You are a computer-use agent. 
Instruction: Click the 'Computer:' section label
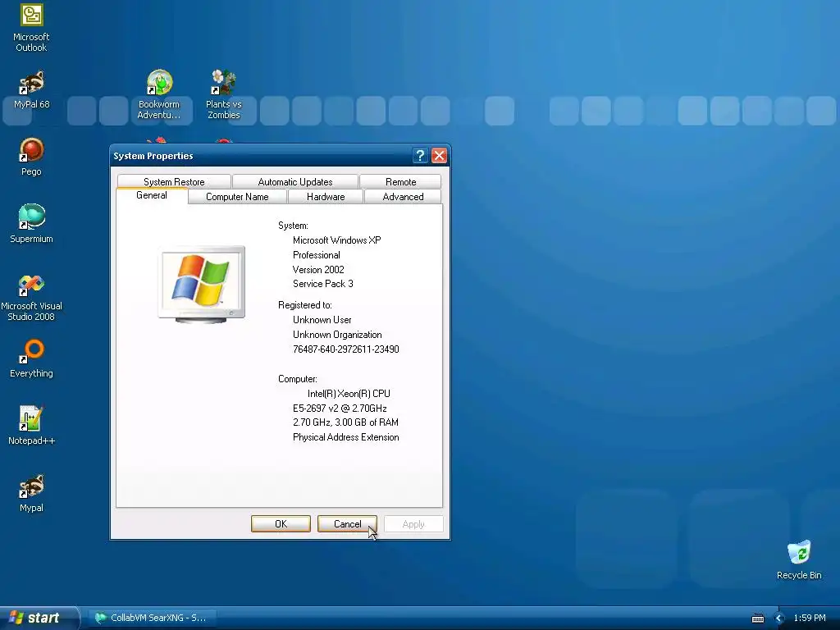[x=297, y=379]
